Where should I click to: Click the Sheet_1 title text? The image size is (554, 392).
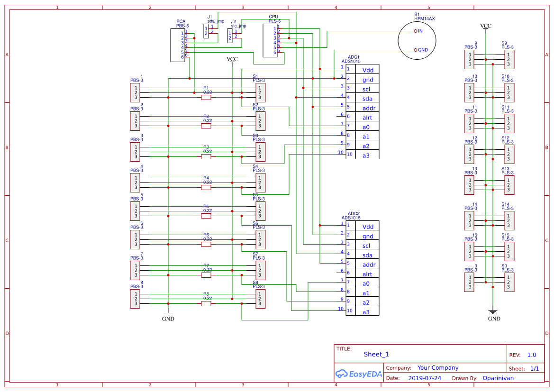pos(375,354)
